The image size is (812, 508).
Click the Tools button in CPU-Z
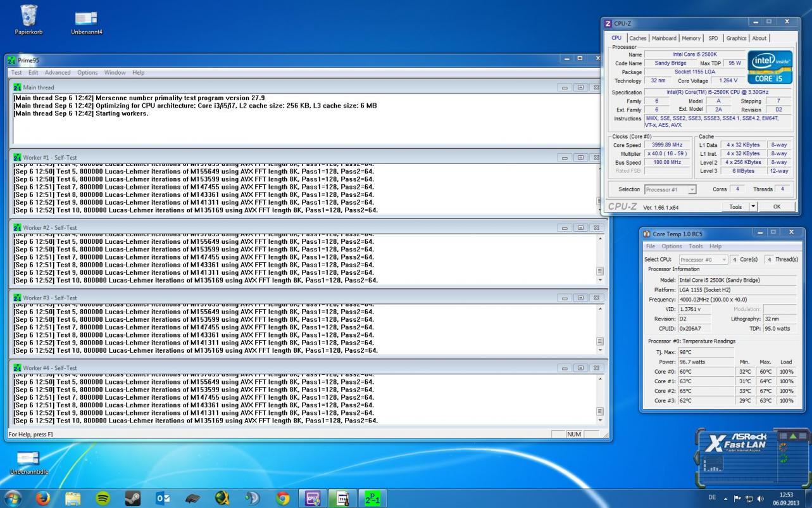[735, 206]
